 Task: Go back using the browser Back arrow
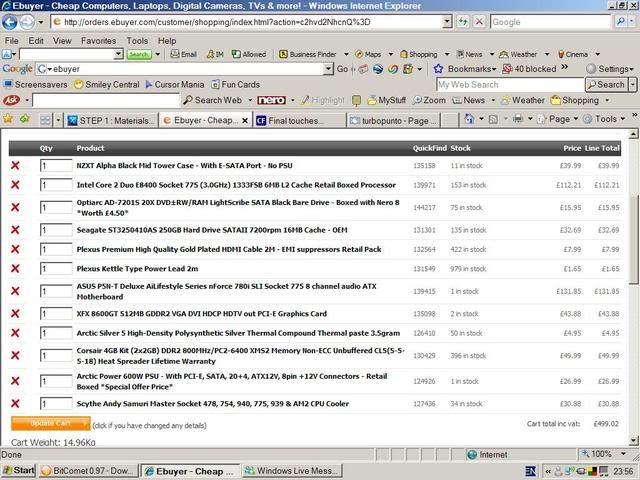coord(10,22)
